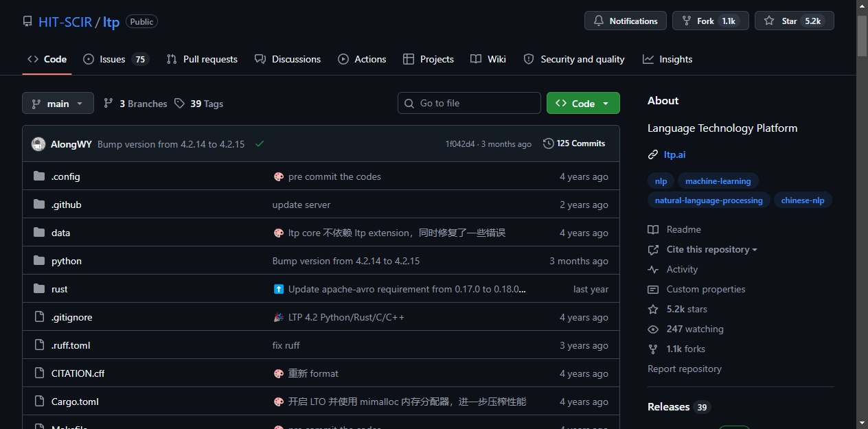
Task: Select the chinese-nlp topic tag
Action: pos(803,200)
